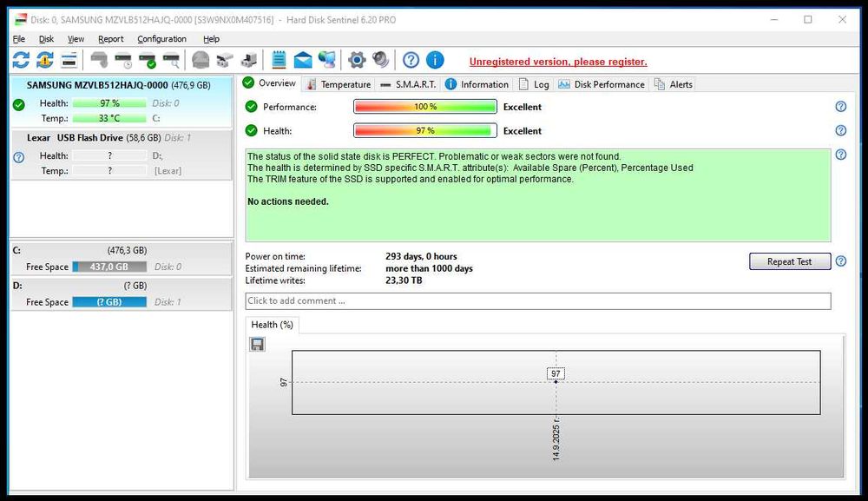Select the SAMSUNG MZVLB512HAJQ-0000 disk entry
The image size is (868, 501).
122,102
